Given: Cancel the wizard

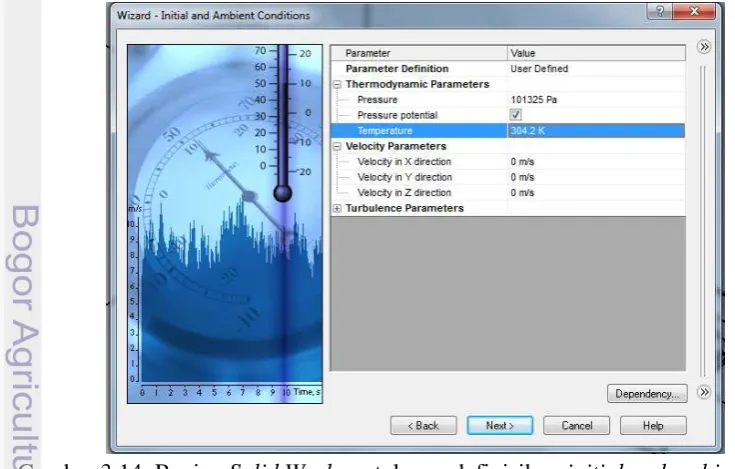Looking at the screenshot, I should pyautogui.click(x=577, y=425).
